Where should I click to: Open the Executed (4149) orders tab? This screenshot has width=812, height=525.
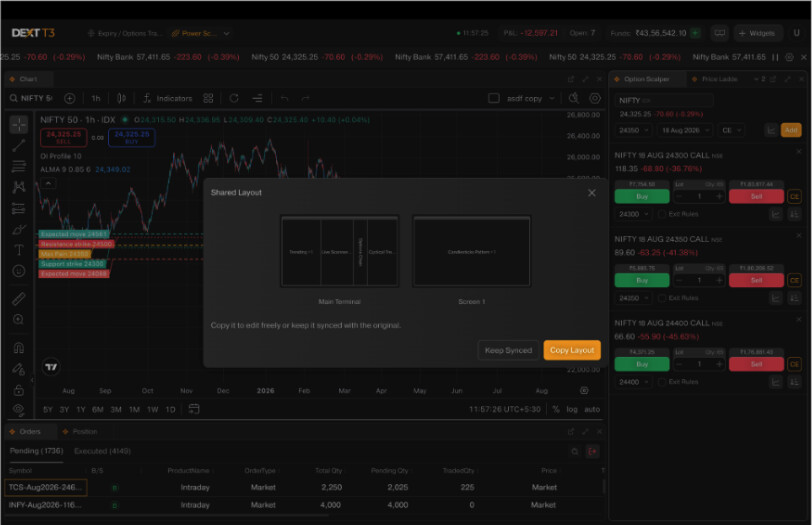point(102,451)
